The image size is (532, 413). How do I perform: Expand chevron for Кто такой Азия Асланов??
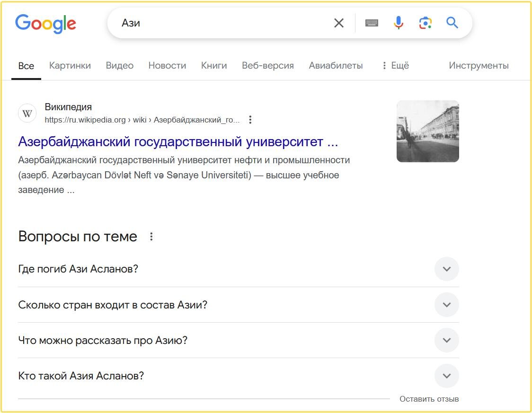coord(446,376)
